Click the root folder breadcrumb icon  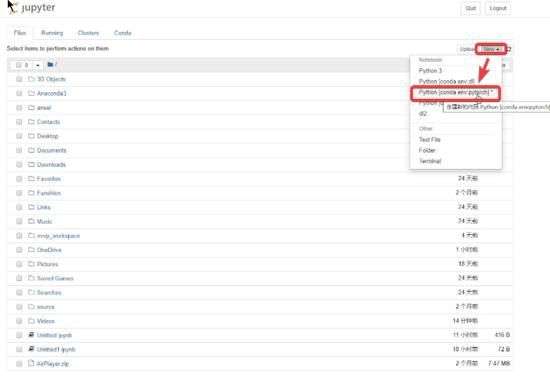click(x=50, y=65)
